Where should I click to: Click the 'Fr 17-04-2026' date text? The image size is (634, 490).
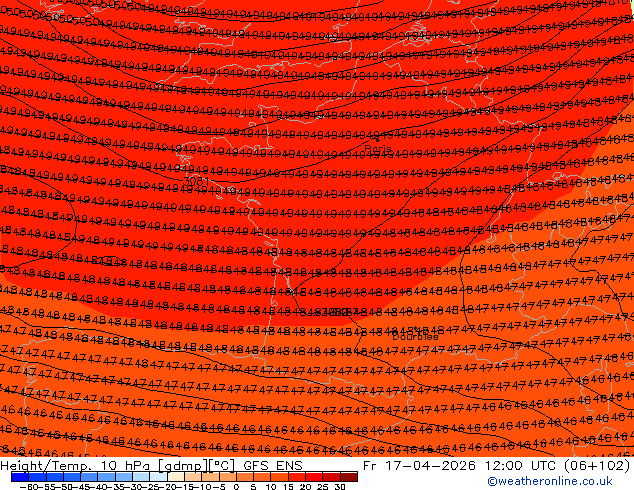(x=419, y=465)
